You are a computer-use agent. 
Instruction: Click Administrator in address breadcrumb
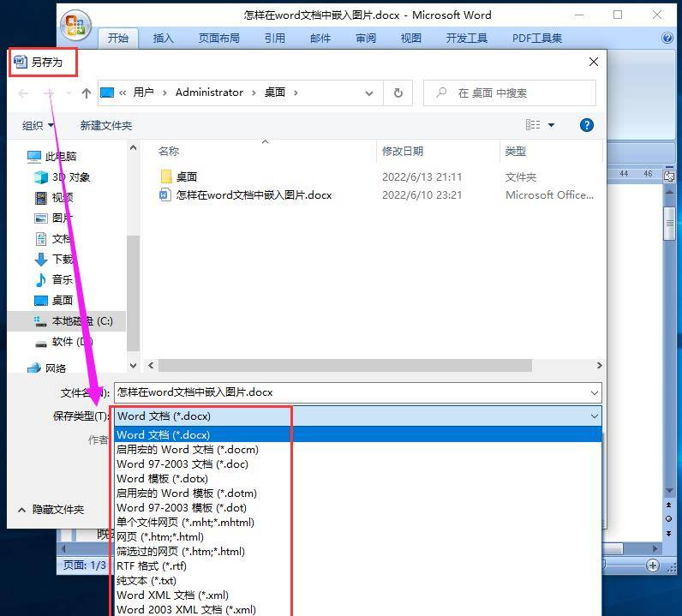coord(209,93)
